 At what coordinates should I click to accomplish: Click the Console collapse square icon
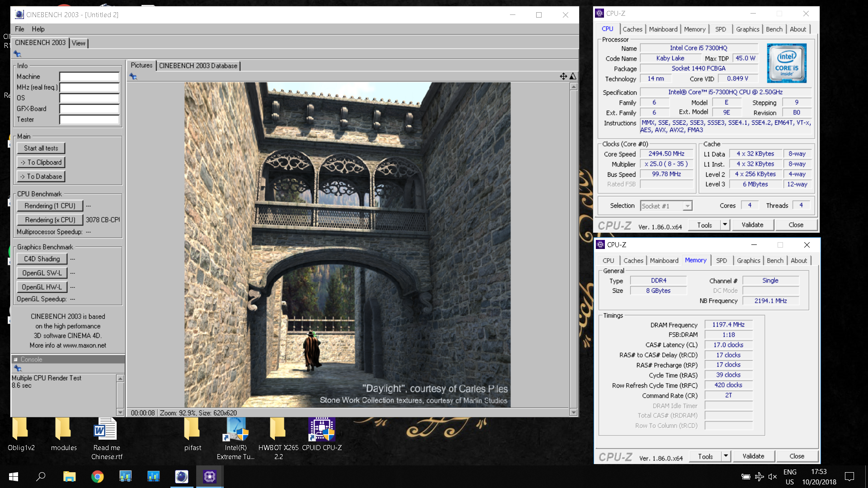(16, 360)
